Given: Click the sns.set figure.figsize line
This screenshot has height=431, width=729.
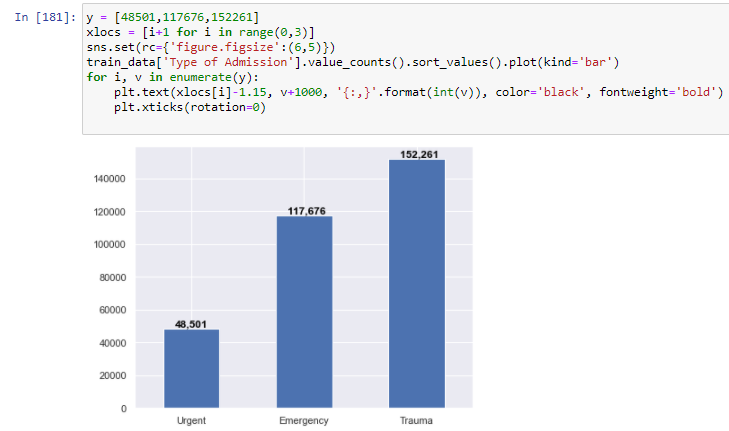Looking at the screenshot, I should click(211, 47).
